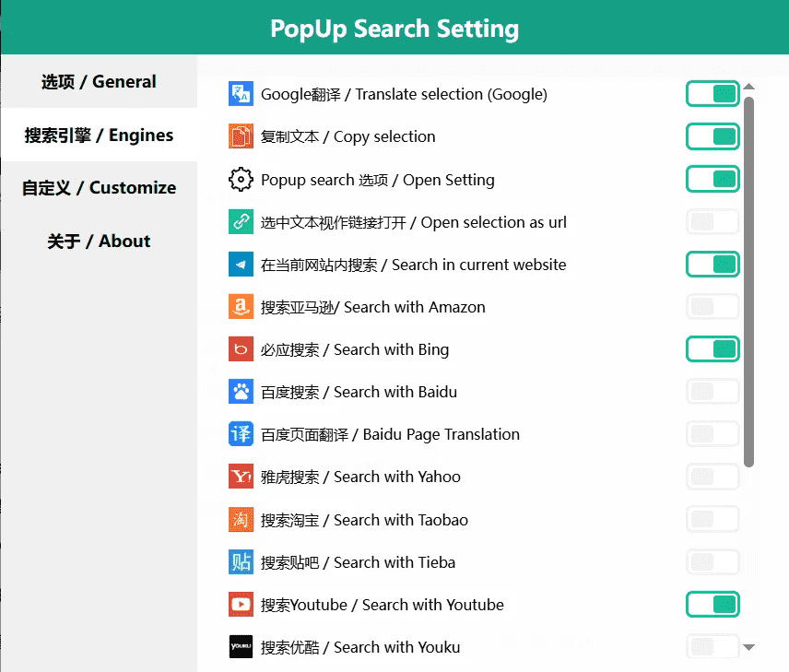
Task: Click the Open selection as url label
Action: point(414,222)
